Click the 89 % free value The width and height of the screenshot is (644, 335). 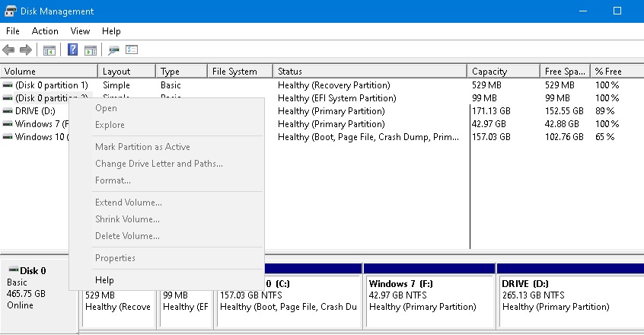[x=605, y=111]
